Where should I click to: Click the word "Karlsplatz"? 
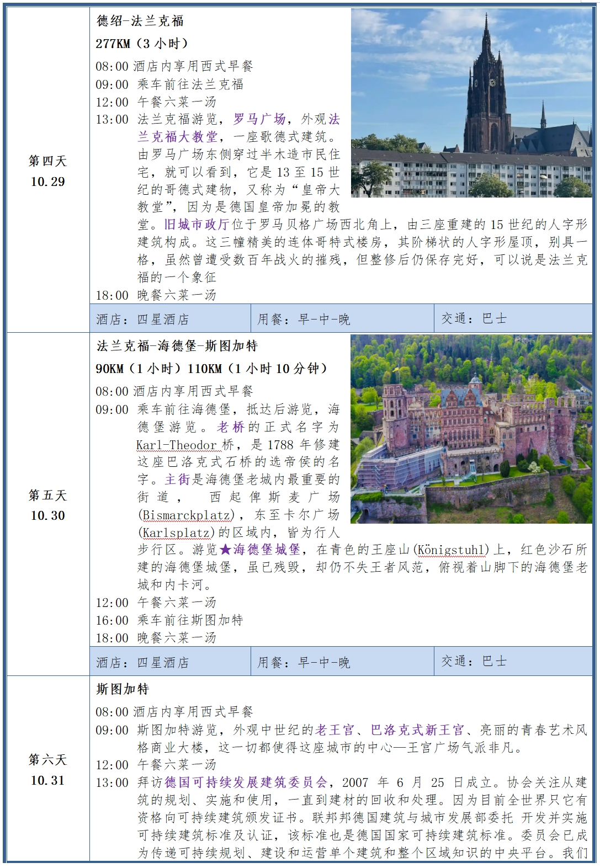[x=177, y=532]
